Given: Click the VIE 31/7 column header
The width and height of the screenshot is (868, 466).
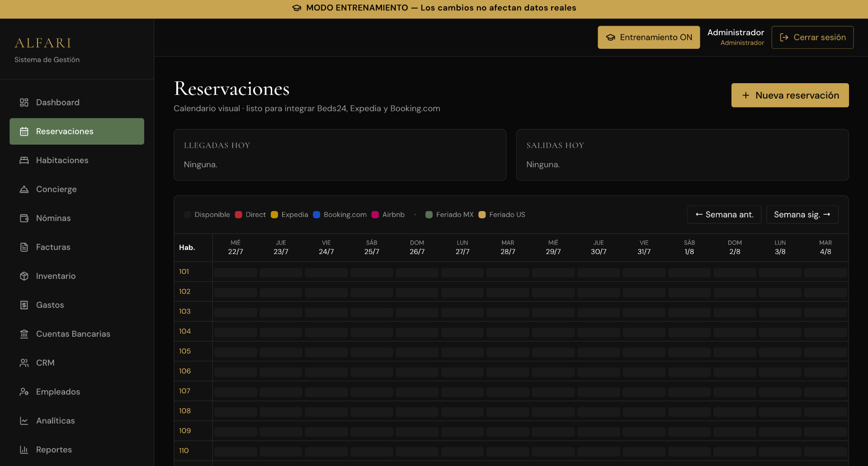Looking at the screenshot, I should [644, 247].
